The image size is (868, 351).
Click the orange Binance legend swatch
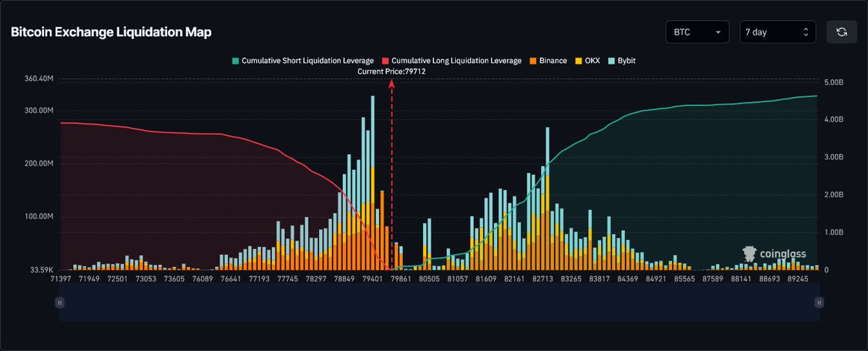tap(532, 61)
